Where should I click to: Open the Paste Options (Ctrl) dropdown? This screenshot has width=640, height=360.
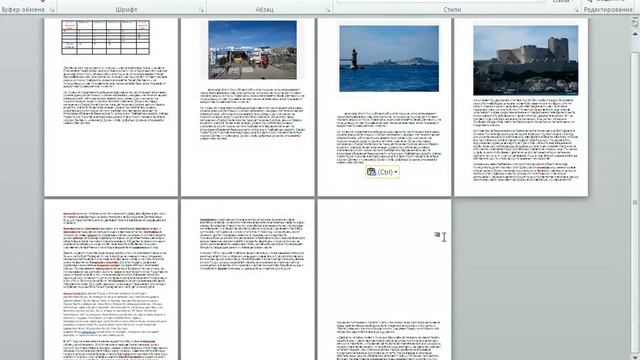(x=382, y=172)
